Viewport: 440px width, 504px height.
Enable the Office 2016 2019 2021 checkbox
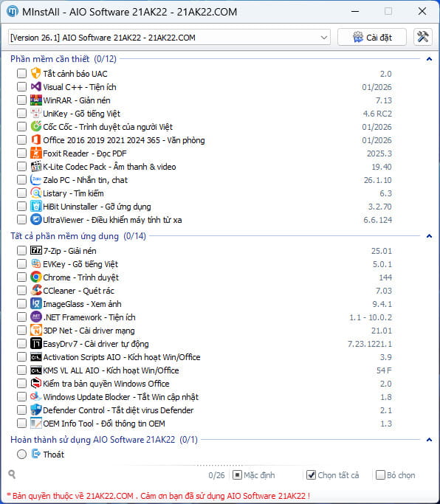point(21,139)
